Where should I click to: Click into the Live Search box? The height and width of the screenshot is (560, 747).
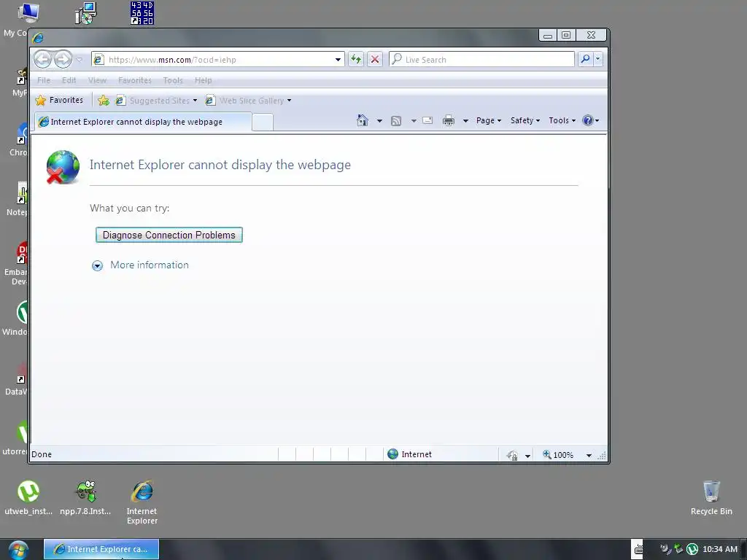(x=482, y=60)
